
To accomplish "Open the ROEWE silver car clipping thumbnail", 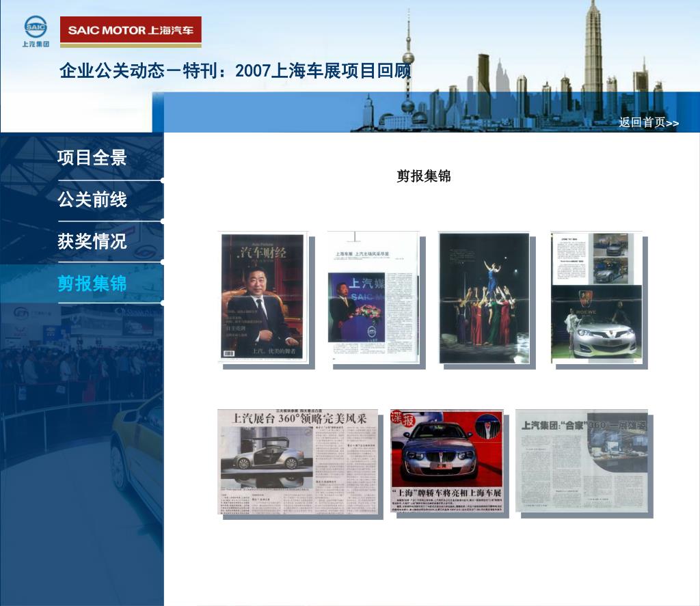I will click(596, 298).
